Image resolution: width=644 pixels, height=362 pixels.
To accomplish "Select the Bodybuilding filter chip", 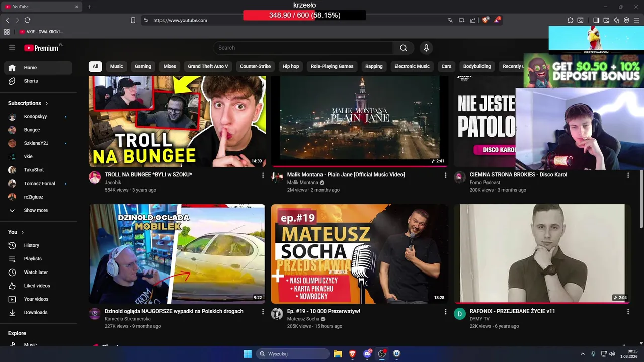I will 477,66.
